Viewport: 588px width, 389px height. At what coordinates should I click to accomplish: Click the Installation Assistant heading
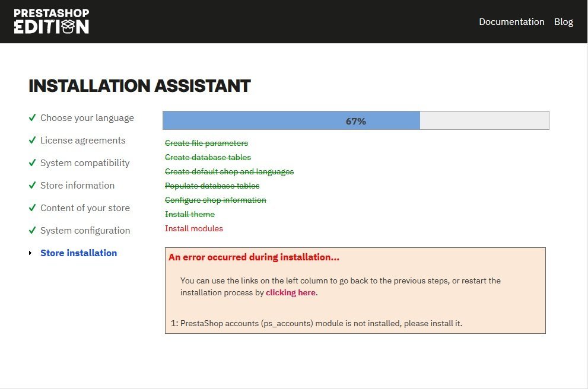[x=139, y=86]
